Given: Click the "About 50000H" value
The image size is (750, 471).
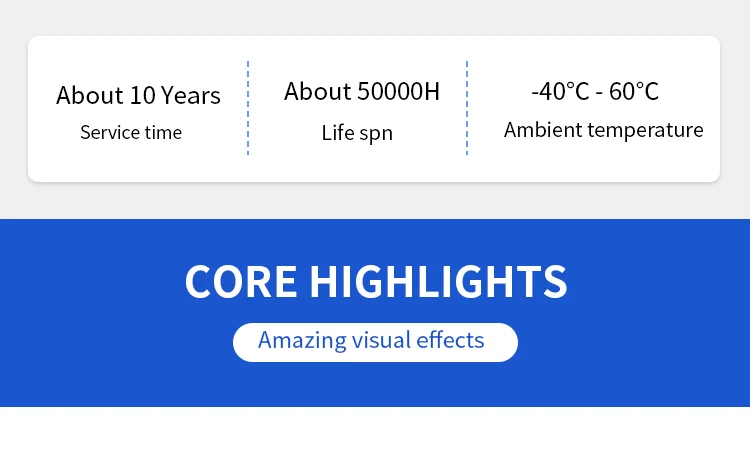Looking at the screenshot, I should tap(361, 92).
